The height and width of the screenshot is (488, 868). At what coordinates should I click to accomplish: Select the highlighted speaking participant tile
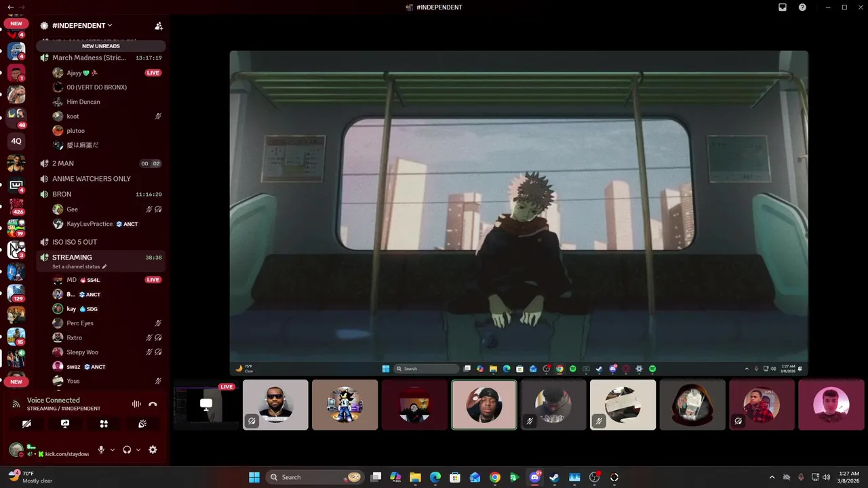tap(484, 405)
